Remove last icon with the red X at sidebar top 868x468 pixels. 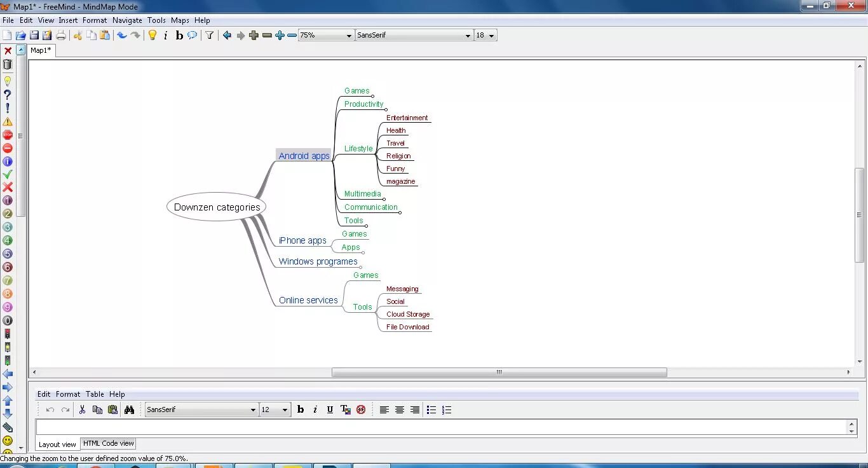tap(8, 51)
